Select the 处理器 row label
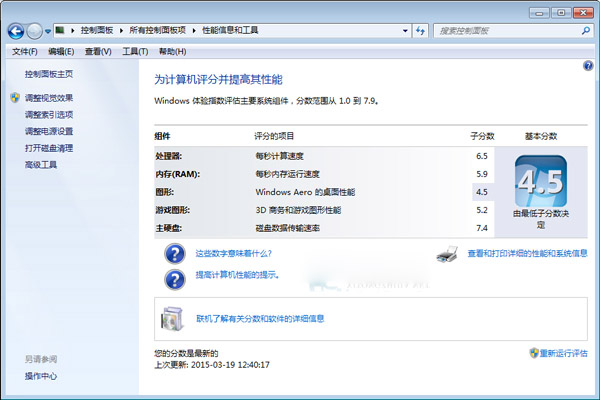This screenshot has width=600, height=400. tap(168, 156)
